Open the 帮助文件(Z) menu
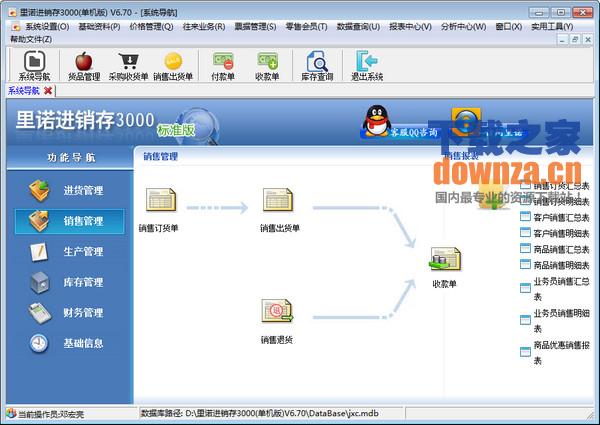 31,39
